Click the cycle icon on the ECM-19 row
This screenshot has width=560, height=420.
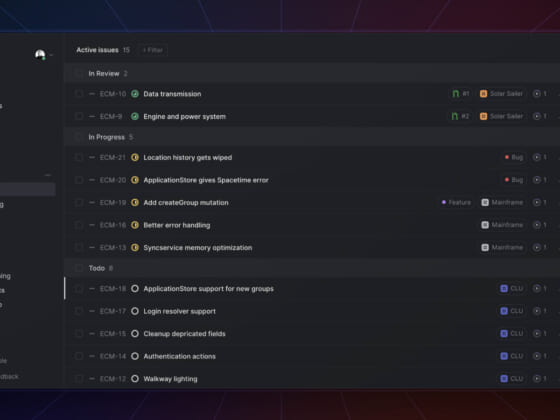[x=536, y=202]
